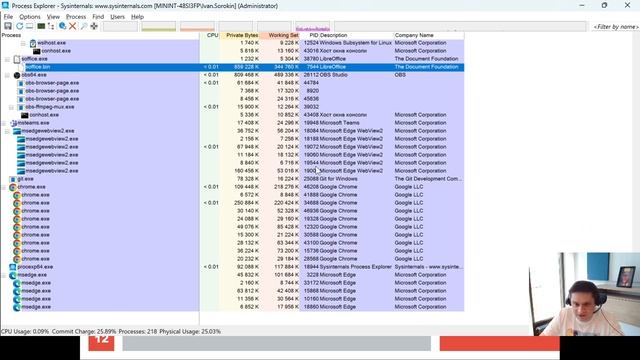This screenshot has width=640, height=360.
Task: Click the Find handle magnifier icon
Action: [x=84, y=26]
